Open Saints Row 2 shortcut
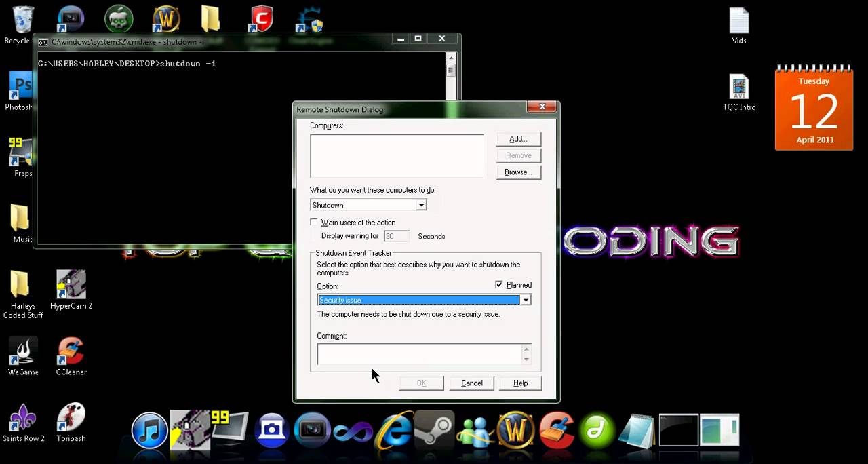868x464 pixels. pyautogui.click(x=23, y=419)
